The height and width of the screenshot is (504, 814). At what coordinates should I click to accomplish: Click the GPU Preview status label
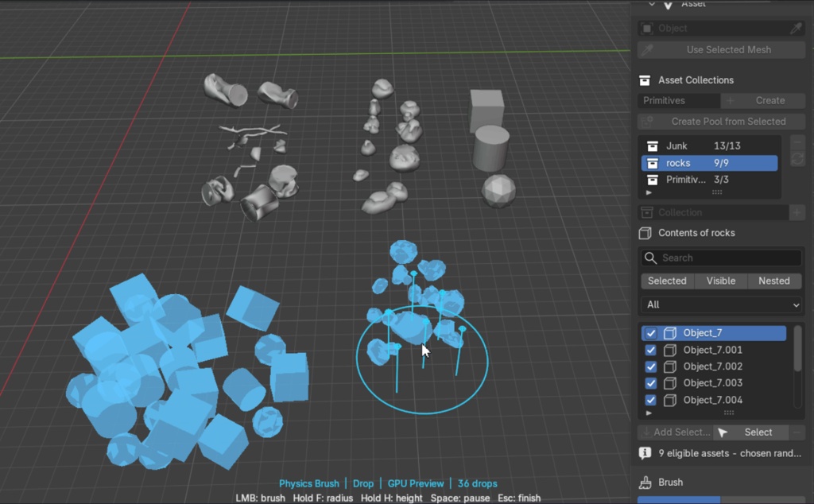(415, 483)
